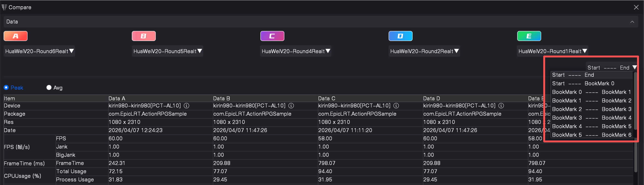Viewport: 644px width, 185px height.
Task: Click Data A Total Usage value 72.15
Action: coord(116,172)
